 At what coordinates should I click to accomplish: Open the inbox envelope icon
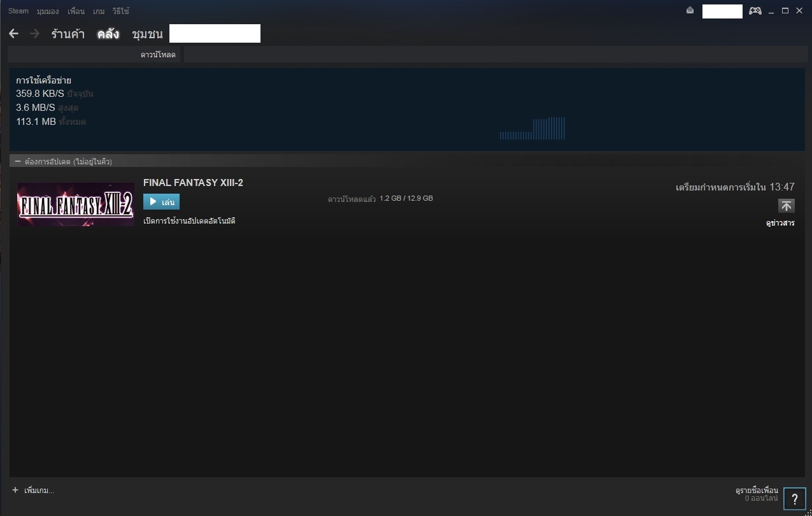point(690,11)
